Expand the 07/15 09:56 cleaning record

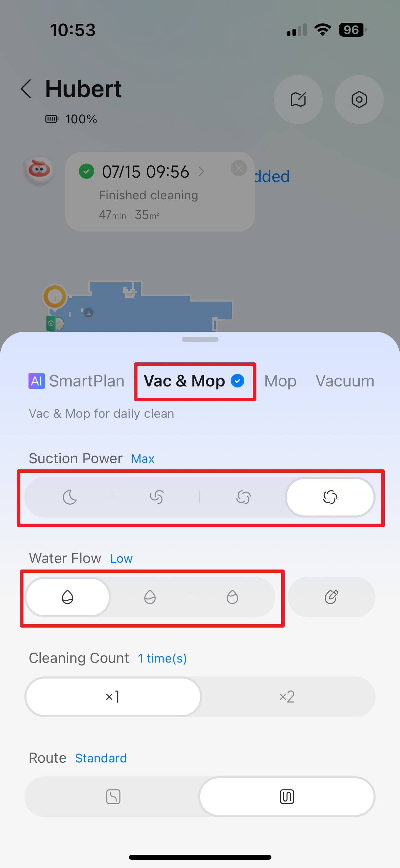point(201,171)
